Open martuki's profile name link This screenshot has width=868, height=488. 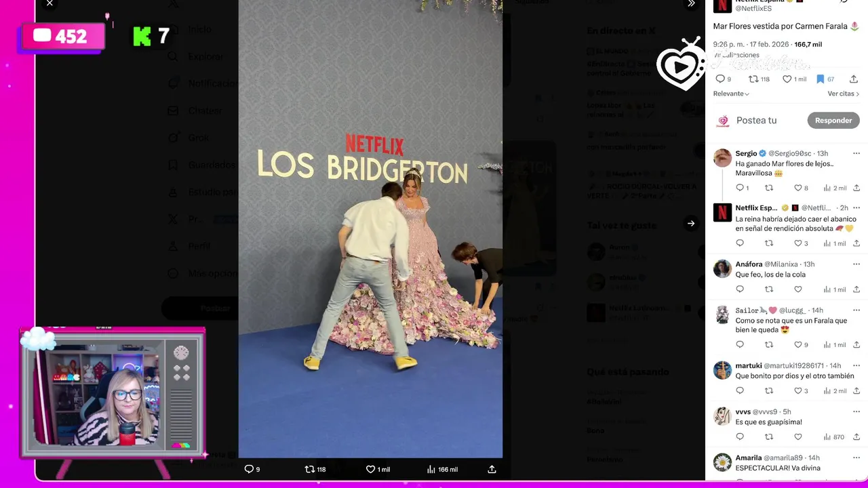[749, 366]
